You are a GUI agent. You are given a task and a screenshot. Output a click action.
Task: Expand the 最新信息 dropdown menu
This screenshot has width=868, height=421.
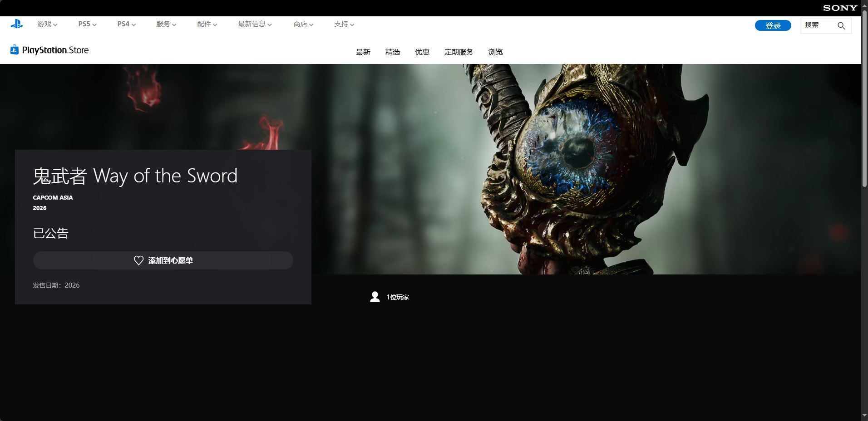(x=255, y=24)
